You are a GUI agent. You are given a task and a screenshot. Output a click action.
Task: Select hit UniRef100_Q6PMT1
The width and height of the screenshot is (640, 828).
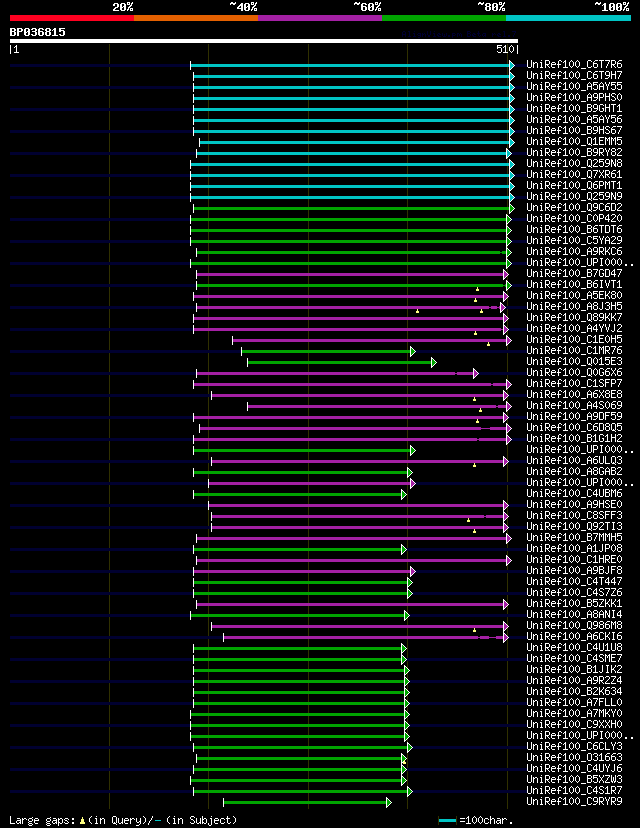574,186
